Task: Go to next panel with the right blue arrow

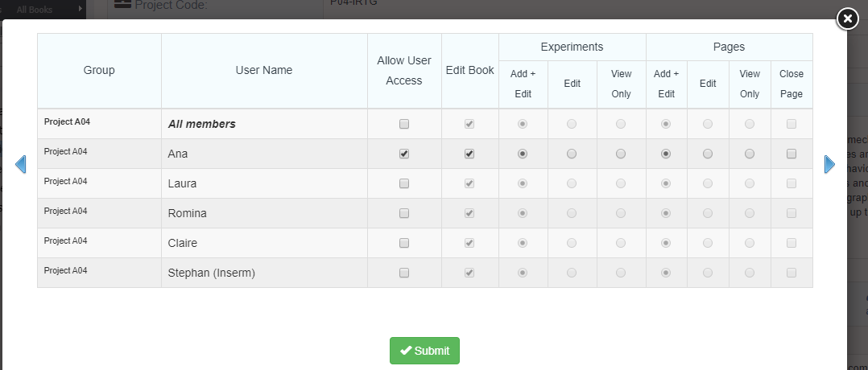Action: [x=829, y=164]
